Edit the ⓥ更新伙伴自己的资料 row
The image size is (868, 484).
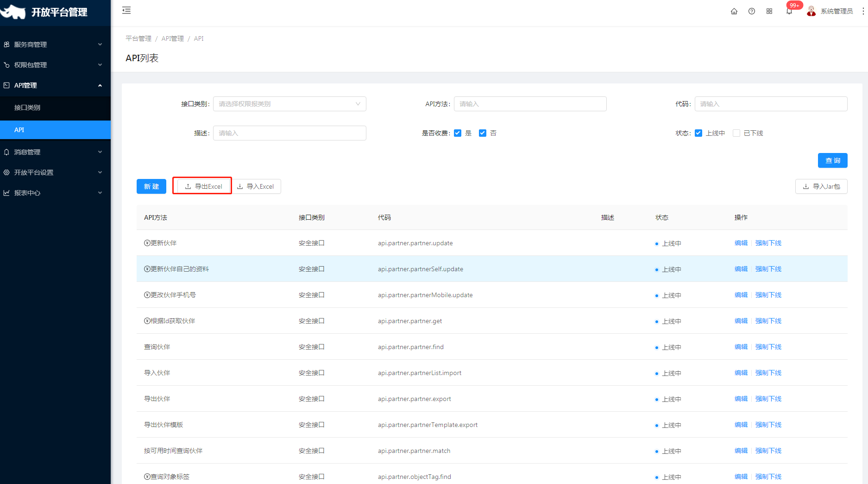pos(741,269)
